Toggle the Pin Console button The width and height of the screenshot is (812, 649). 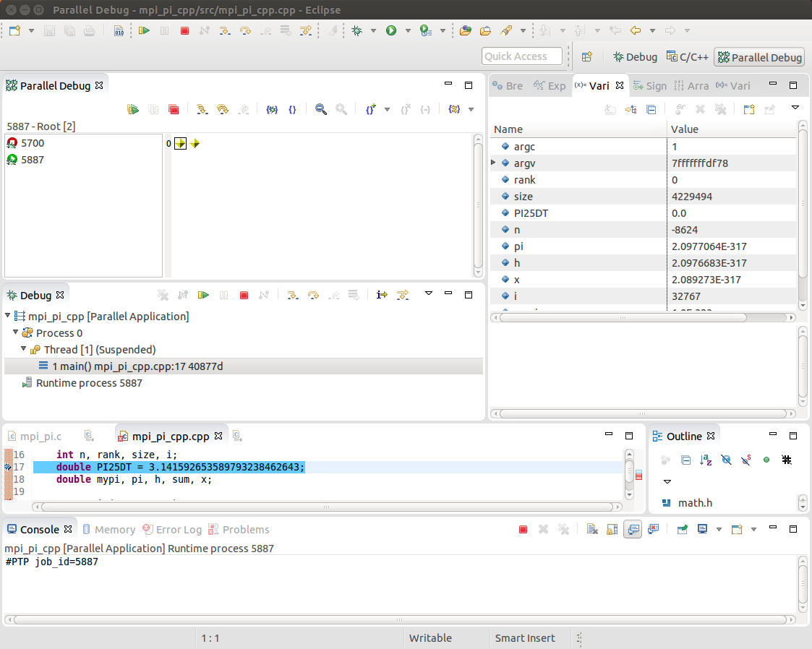(683, 530)
